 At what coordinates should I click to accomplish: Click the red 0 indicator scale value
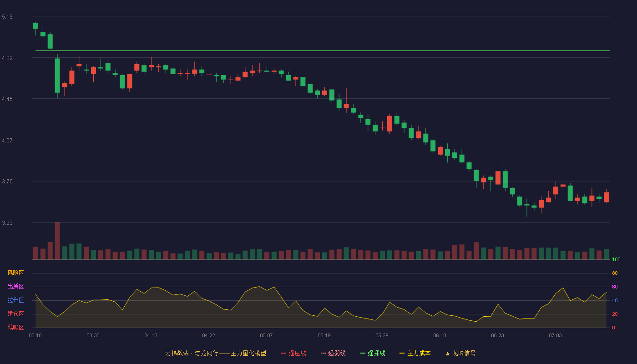point(613,328)
